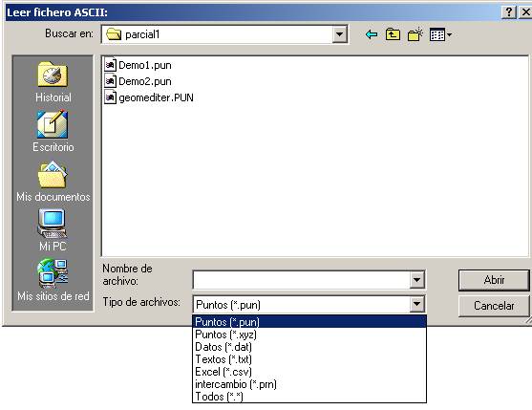Image resolution: width=532 pixels, height=410 pixels.
Task: Open Mis sitios de red
Action: coord(53,280)
